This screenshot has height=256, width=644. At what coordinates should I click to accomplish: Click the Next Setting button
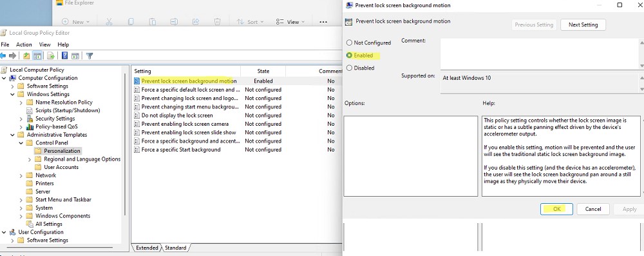pyautogui.click(x=583, y=25)
